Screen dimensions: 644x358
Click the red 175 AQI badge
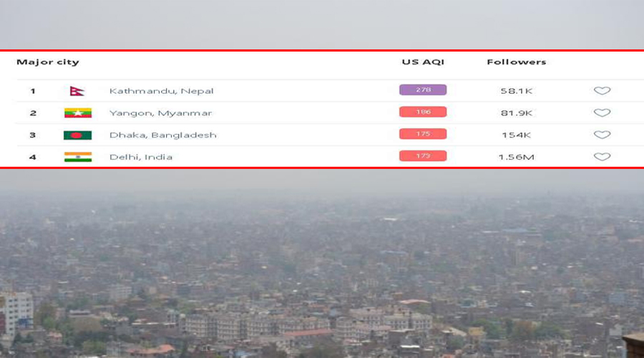point(423,134)
